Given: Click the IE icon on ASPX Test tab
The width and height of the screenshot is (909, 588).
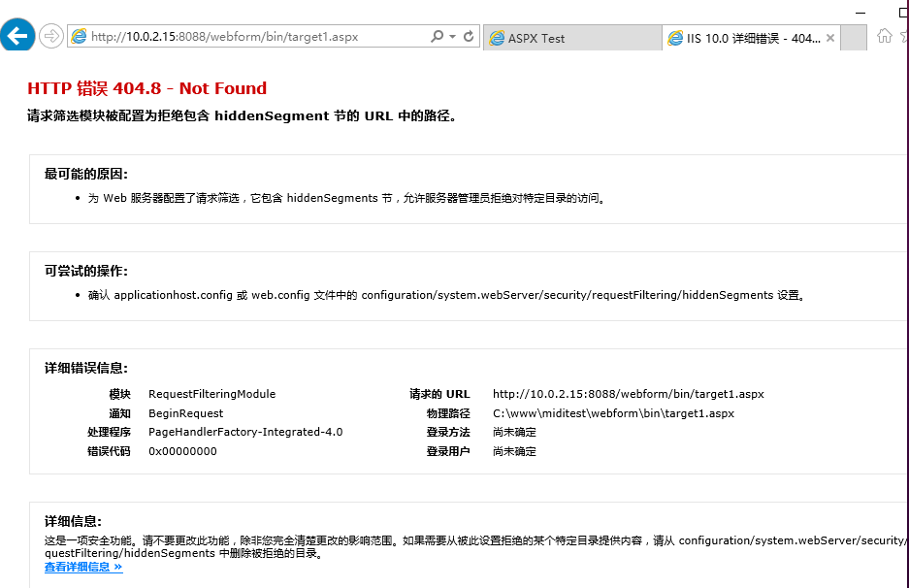Looking at the screenshot, I should click(497, 38).
